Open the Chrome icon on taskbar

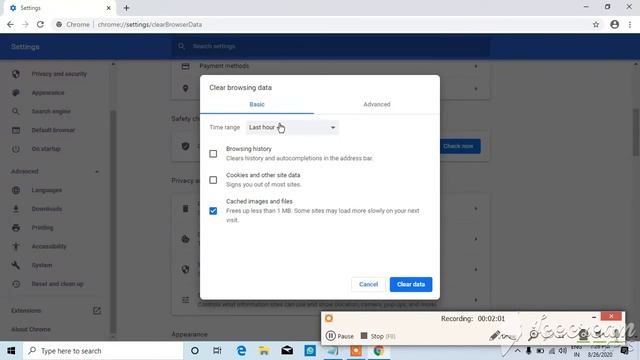point(378,351)
